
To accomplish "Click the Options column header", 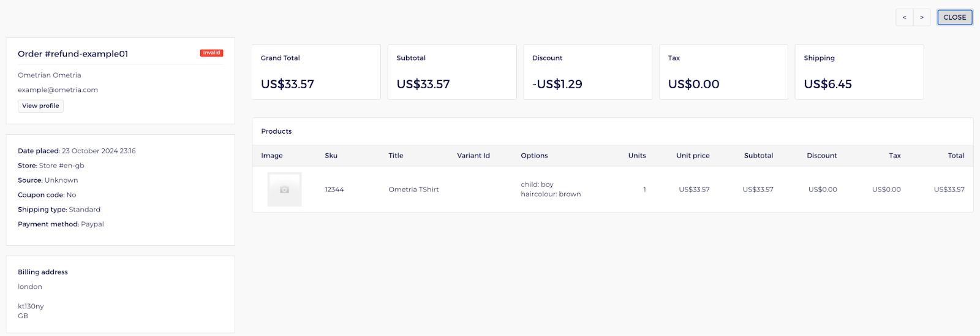I will click(534, 156).
